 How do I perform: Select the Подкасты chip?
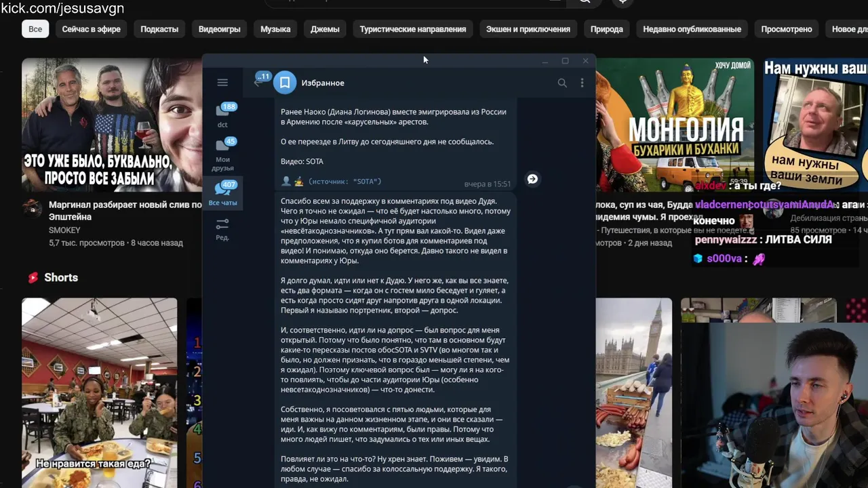159,29
